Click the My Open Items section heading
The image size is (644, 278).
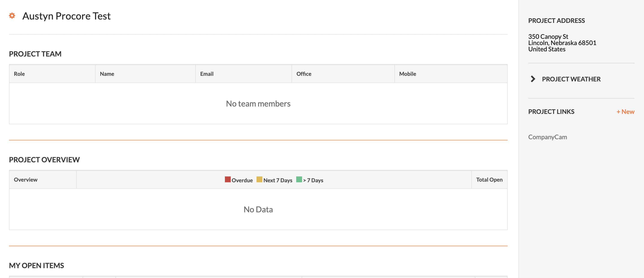click(x=36, y=265)
